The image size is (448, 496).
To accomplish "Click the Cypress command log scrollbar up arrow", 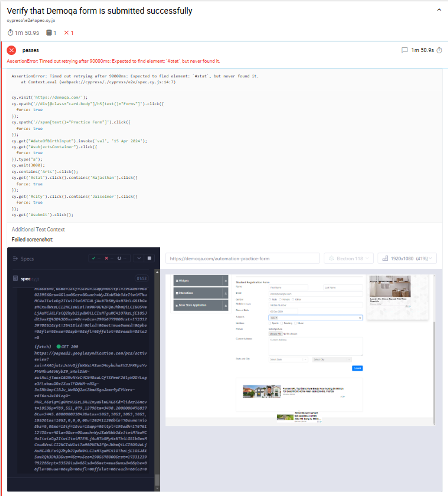I will click(157, 272).
